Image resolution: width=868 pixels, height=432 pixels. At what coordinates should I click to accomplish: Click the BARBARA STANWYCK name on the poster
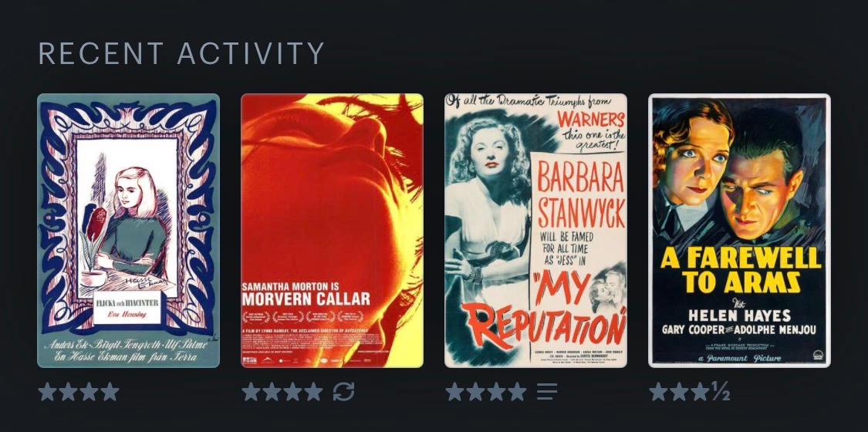tap(581, 197)
